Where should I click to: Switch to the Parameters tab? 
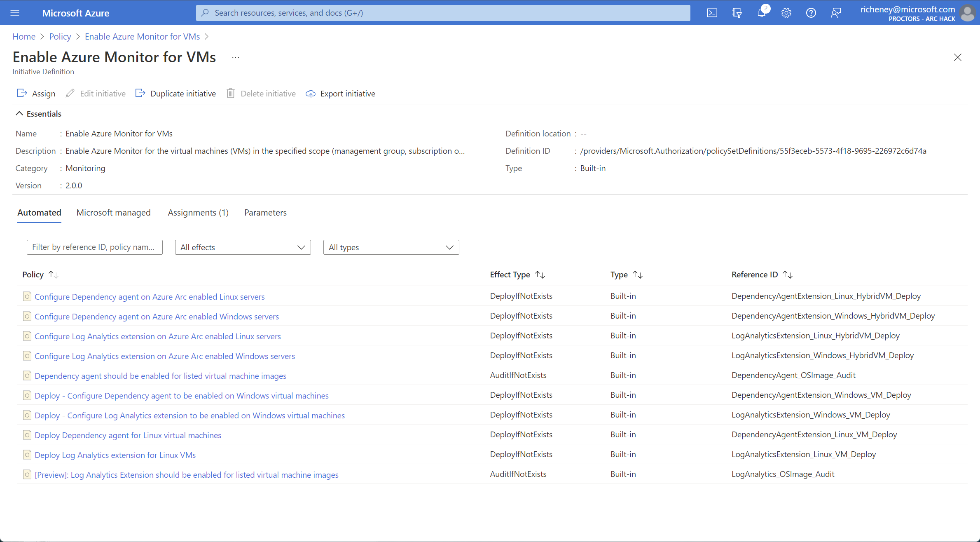pos(265,212)
